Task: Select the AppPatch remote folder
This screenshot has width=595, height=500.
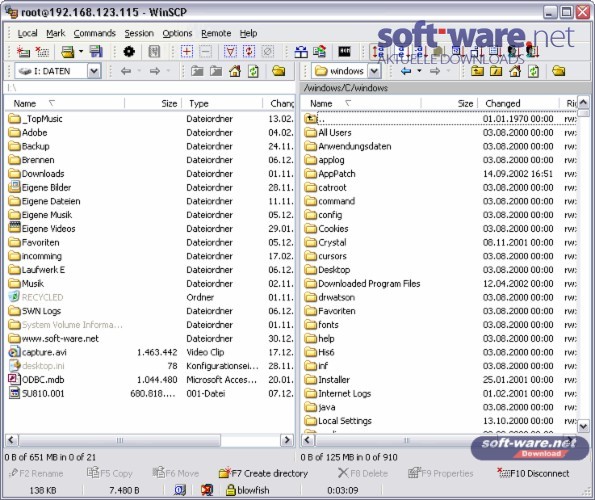Action: (330, 174)
